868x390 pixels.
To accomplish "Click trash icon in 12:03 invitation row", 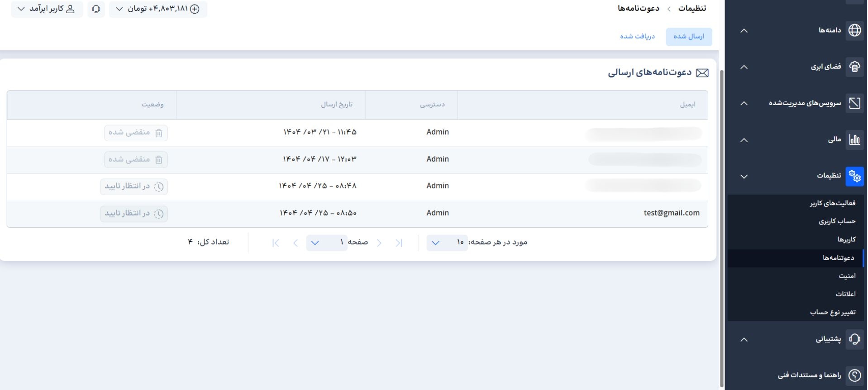I will click(x=159, y=159).
